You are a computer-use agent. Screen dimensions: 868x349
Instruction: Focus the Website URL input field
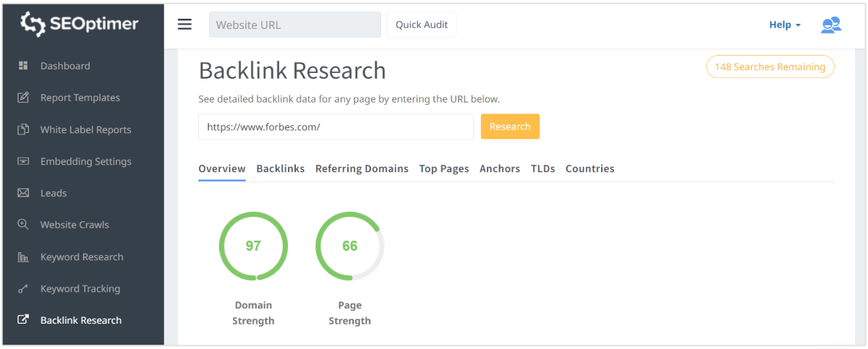tap(294, 25)
